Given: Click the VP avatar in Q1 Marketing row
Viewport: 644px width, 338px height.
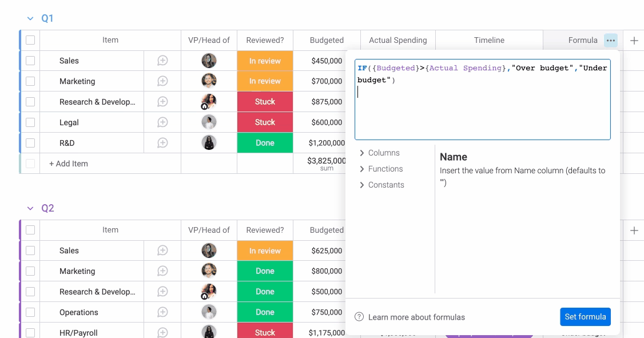Looking at the screenshot, I should click(x=209, y=81).
